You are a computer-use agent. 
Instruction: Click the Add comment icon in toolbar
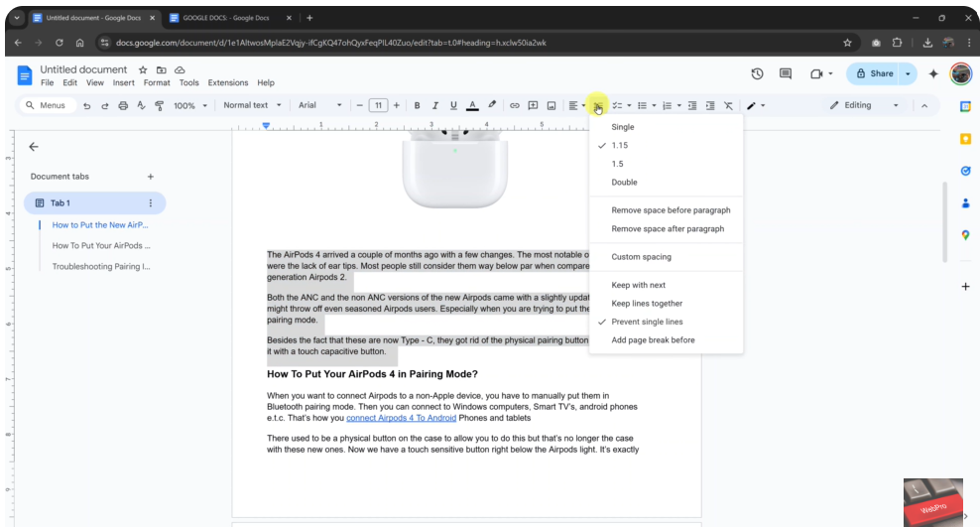click(x=533, y=105)
